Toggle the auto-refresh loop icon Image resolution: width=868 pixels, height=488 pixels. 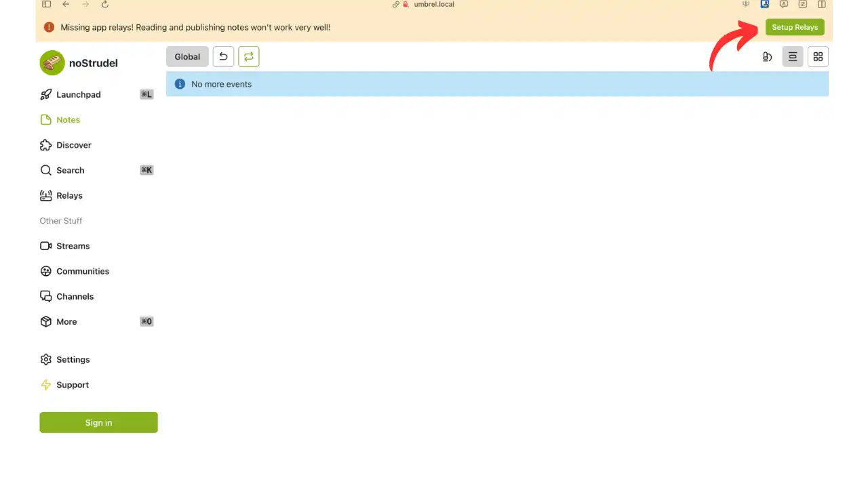248,56
